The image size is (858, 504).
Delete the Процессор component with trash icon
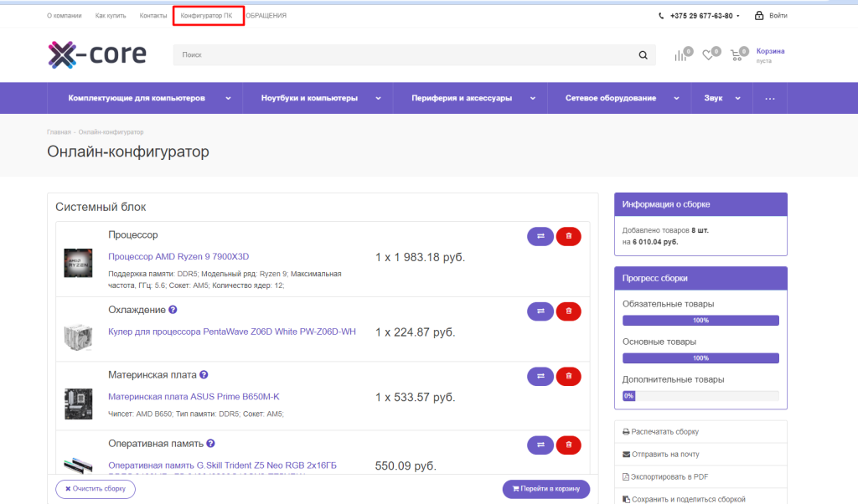click(569, 236)
